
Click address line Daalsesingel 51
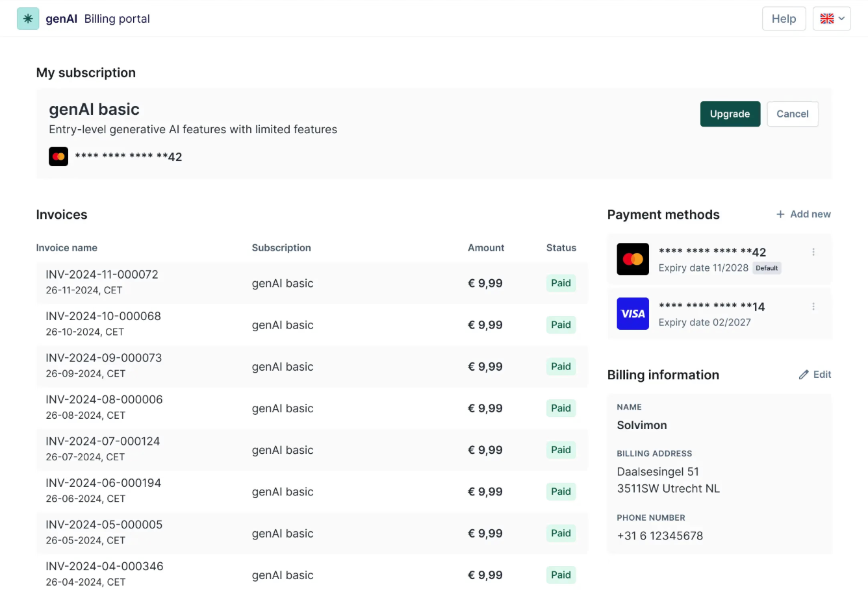pyautogui.click(x=658, y=471)
